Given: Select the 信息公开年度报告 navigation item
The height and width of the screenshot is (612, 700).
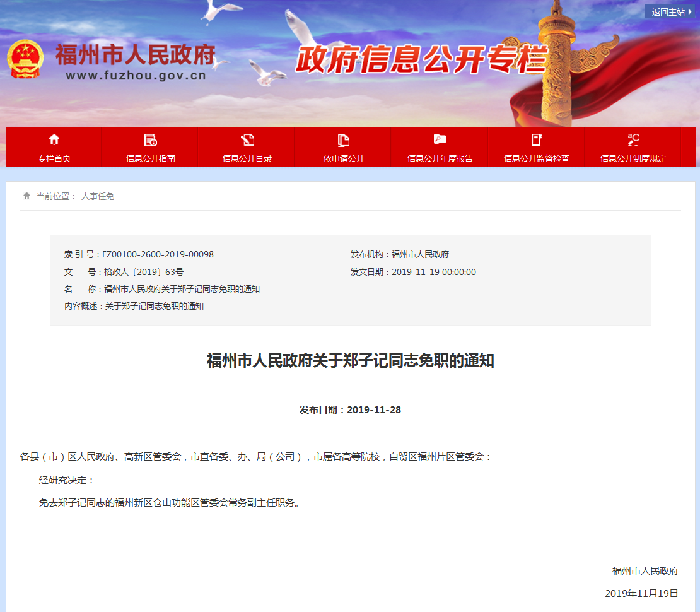Looking at the screenshot, I should (x=440, y=158).
